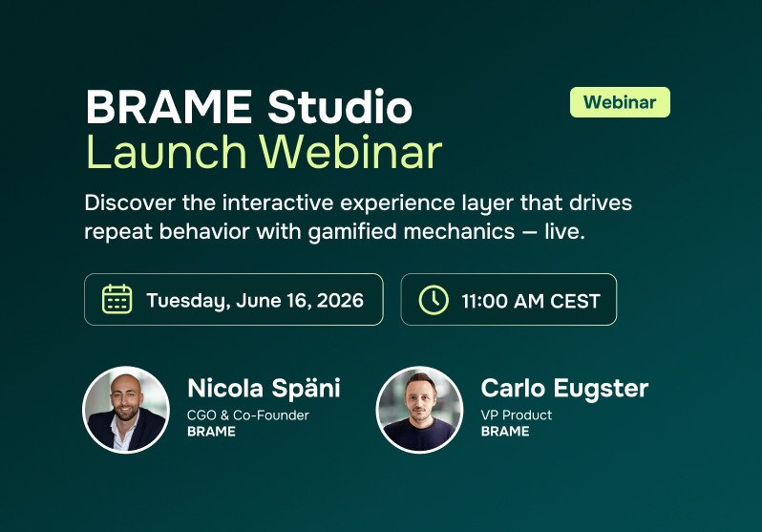Click the calendar icon beside the date
The width and height of the screenshot is (762, 532).
click(117, 299)
